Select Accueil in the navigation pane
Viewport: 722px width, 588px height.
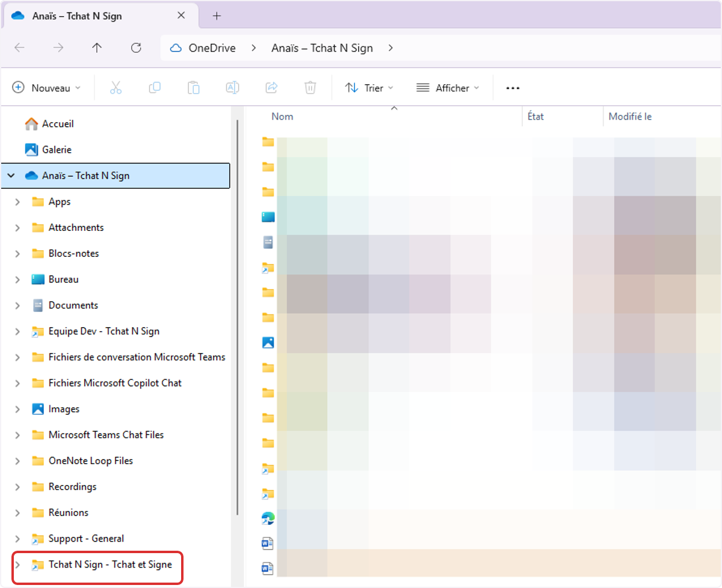[58, 124]
